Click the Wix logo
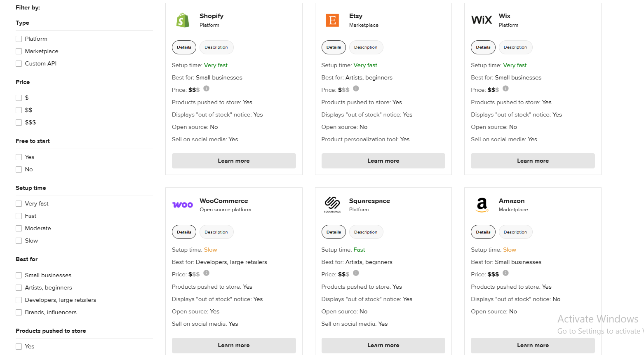Screen dimensions: 644x355 [x=482, y=20]
